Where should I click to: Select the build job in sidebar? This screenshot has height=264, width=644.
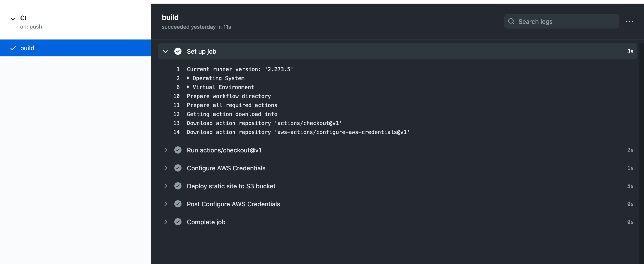click(27, 48)
